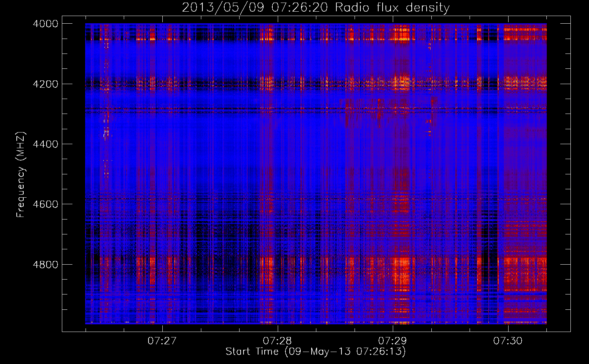Select the 4800 frequency axis label
Image resolution: width=589 pixels, height=364 pixels.
coord(46,265)
